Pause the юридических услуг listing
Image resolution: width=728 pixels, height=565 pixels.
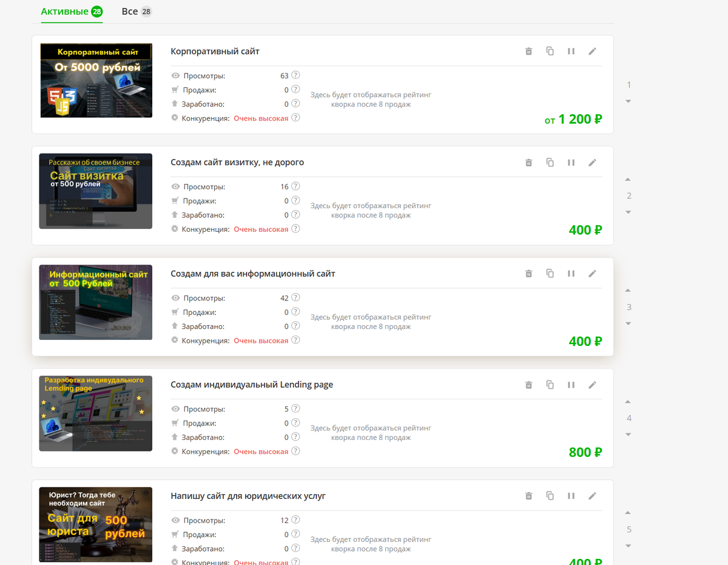571,495
